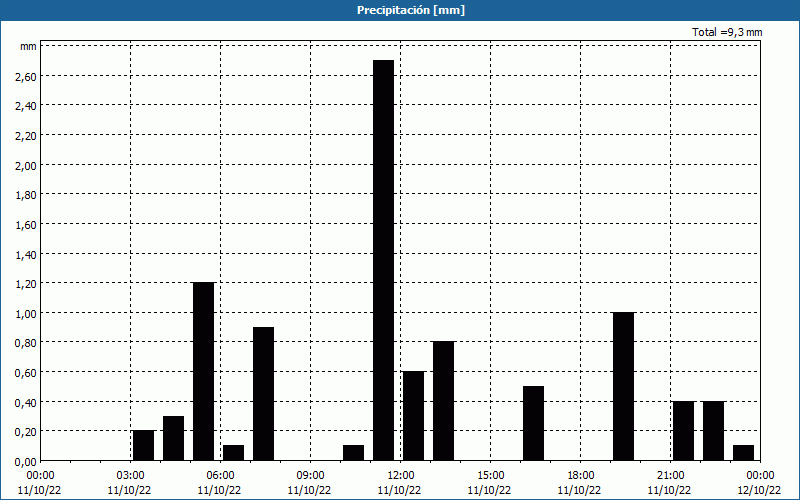Click the y-axis value "1,60"
The height and width of the screenshot is (500, 800).
26,224
